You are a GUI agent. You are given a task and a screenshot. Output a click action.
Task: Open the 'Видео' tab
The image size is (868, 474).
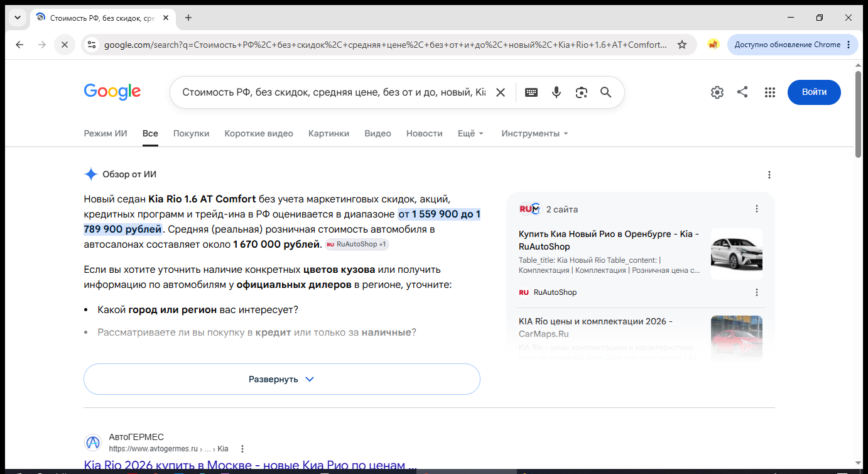tap(378, 133)
